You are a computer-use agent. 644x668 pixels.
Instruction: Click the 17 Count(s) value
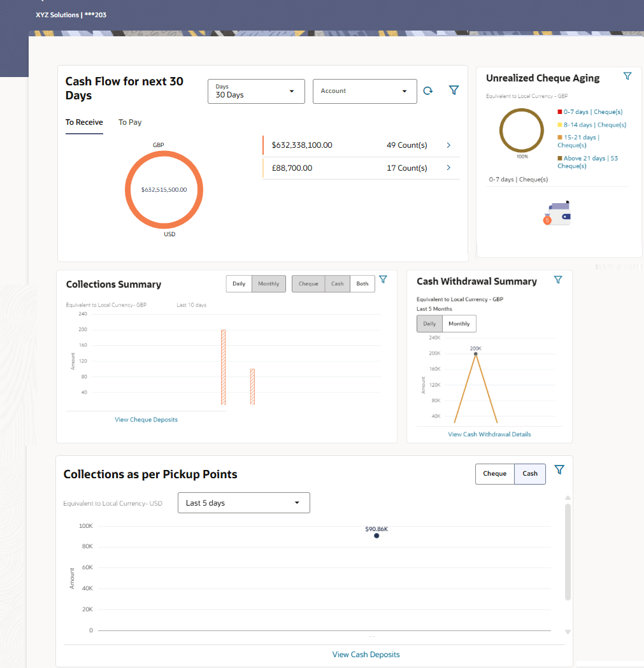pyautogui.click(x=407, y=168)
